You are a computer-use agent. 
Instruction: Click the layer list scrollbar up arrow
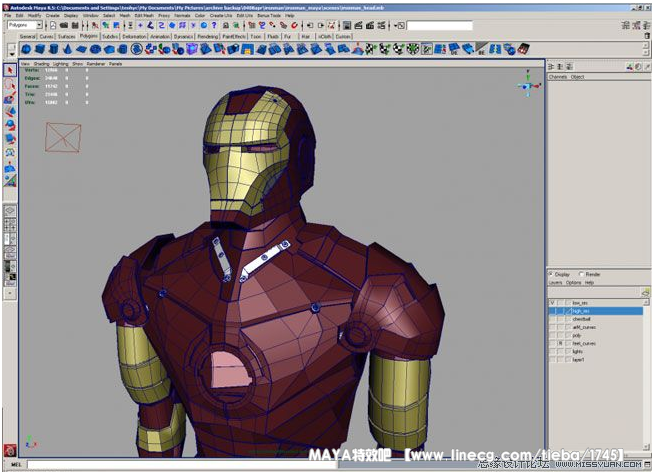pyautogui.click(x=646, y=302)
